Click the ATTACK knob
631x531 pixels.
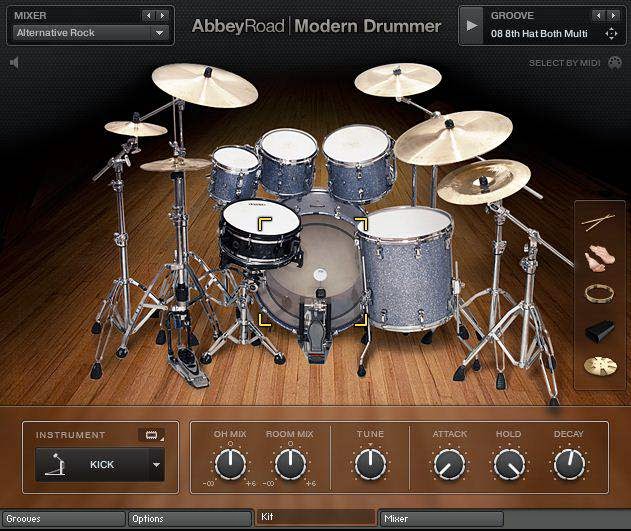[x=450, y=464]
